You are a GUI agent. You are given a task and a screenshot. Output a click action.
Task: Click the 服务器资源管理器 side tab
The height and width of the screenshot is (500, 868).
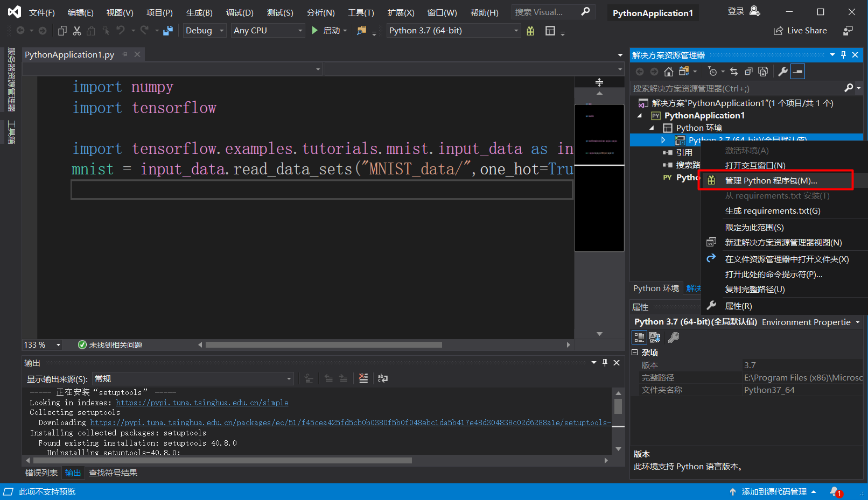pyautogui.click(x=11, y=80)
